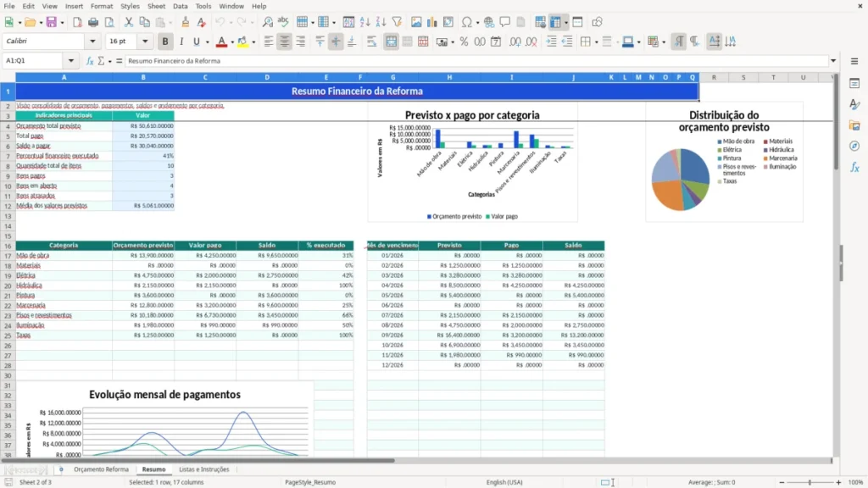This screenshot has width=868, height=488.
Task: Open the Font Name dropdown
Action: click(92, 42)
